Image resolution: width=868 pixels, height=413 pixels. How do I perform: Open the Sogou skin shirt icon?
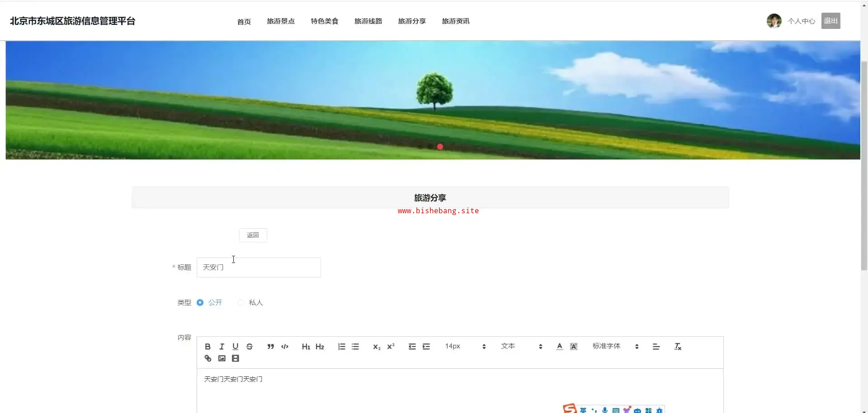627,410
